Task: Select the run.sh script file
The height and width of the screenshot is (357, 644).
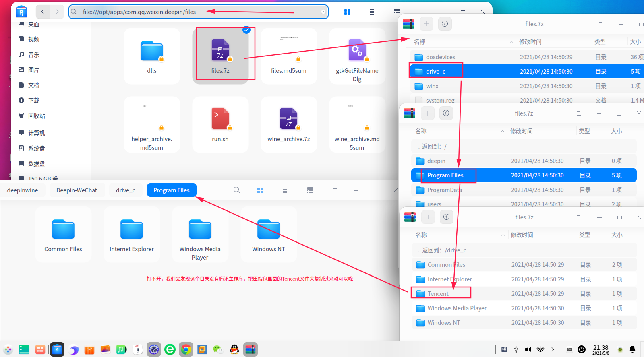Action: tap(220, 124)
